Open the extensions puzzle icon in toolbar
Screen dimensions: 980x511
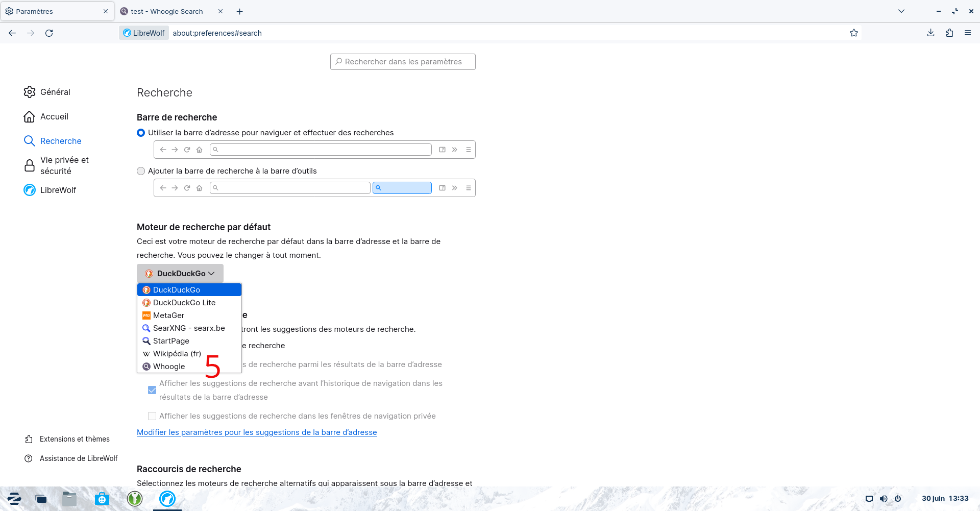(x=949, y=33)
